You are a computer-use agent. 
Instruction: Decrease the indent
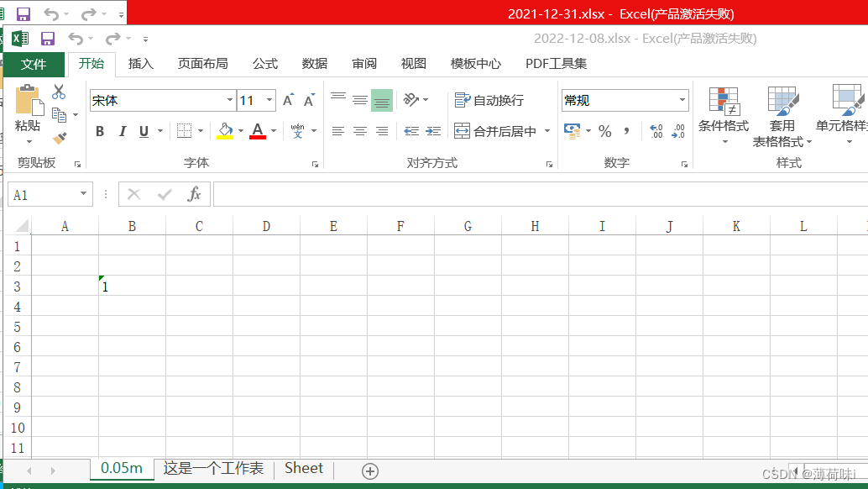[x=411, y=131]
